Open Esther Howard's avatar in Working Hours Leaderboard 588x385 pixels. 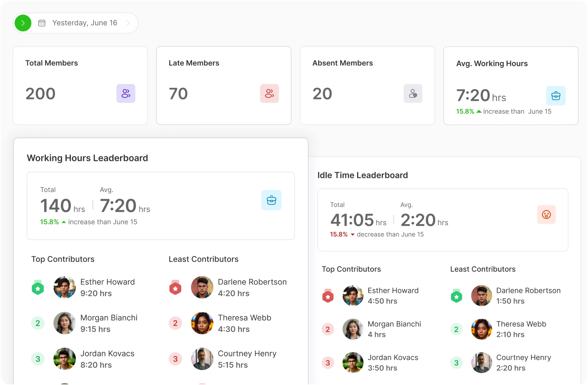65,287
